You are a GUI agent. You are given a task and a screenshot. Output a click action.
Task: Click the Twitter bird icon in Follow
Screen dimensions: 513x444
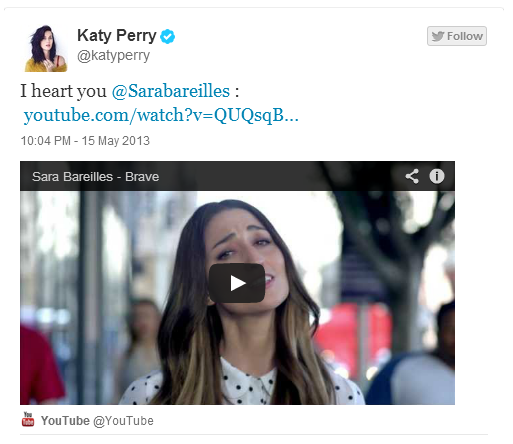coord(438,36)
